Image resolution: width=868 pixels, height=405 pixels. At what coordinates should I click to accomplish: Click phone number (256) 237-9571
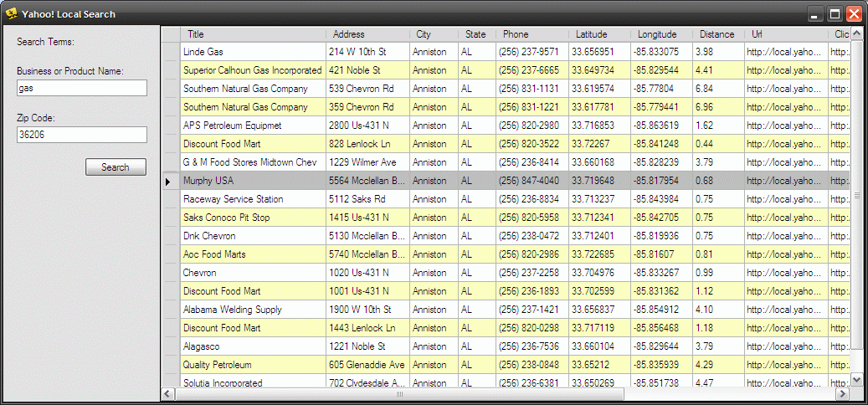pyautogui.click(x=532, y=52)
